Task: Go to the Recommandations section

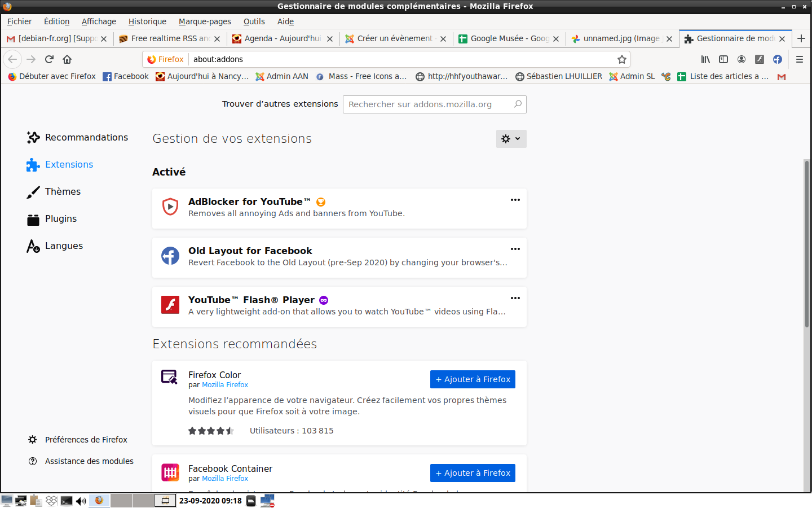Action: click(x=78, y=137)
